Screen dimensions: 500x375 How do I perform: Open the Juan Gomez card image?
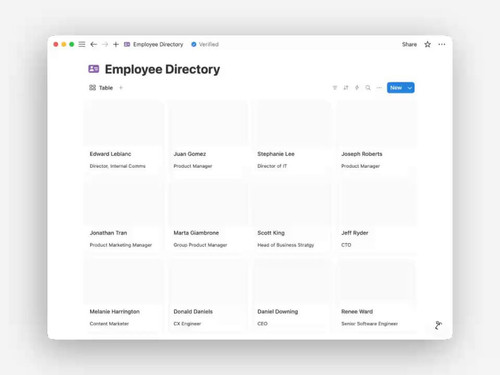coord(207,124)
